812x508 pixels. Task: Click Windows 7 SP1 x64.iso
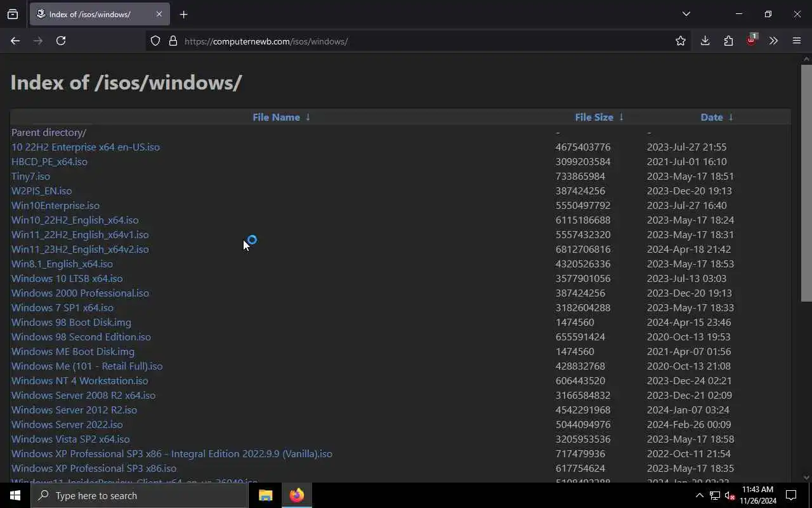point(62,307)
